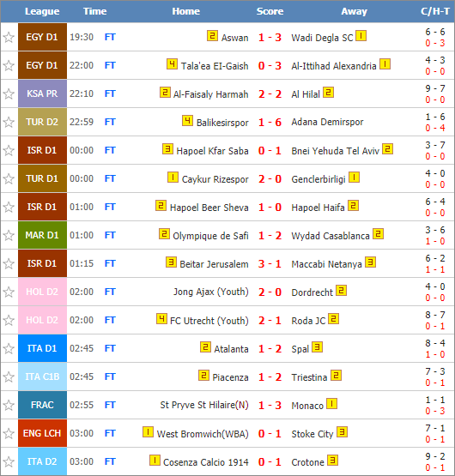455x476 pixels.
Task: Click Tala'ea El-Gaish yellow card count
Action: 172,63
